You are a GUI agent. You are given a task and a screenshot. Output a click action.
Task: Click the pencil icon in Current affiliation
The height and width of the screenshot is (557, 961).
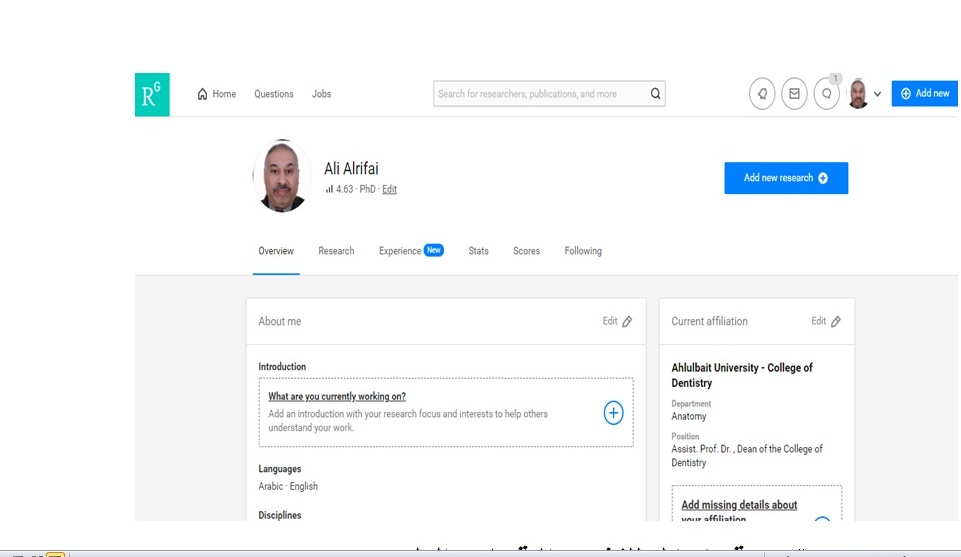pyautogui.click(x=836, y=322)
